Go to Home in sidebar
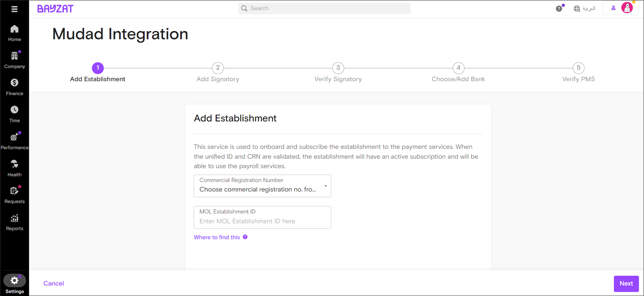 point(14,33)
